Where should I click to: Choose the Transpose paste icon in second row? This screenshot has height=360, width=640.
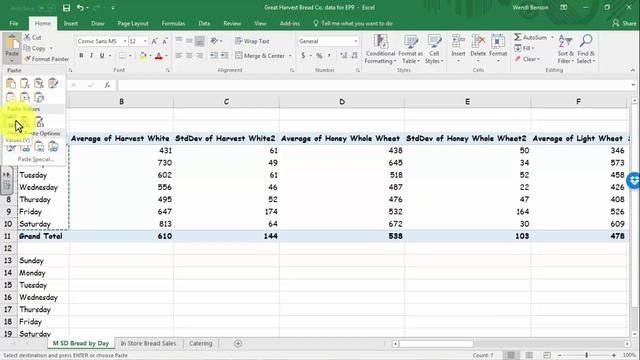click(39, 98)
